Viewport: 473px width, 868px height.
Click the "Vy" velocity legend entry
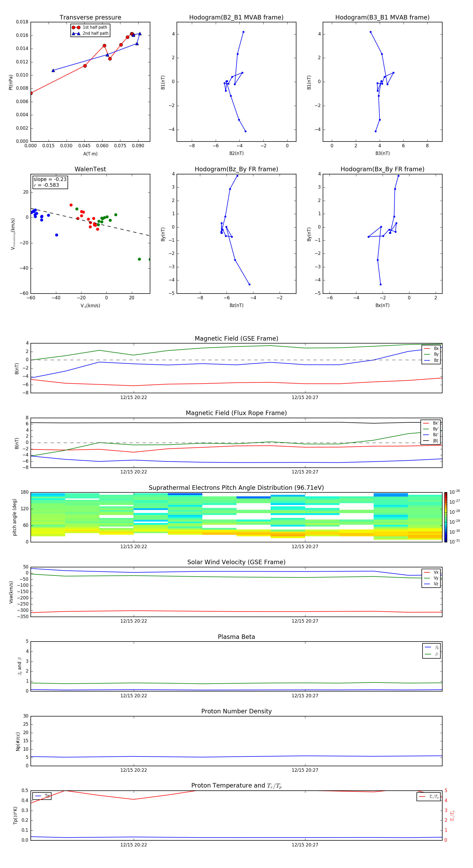click(x=431, y=578)
